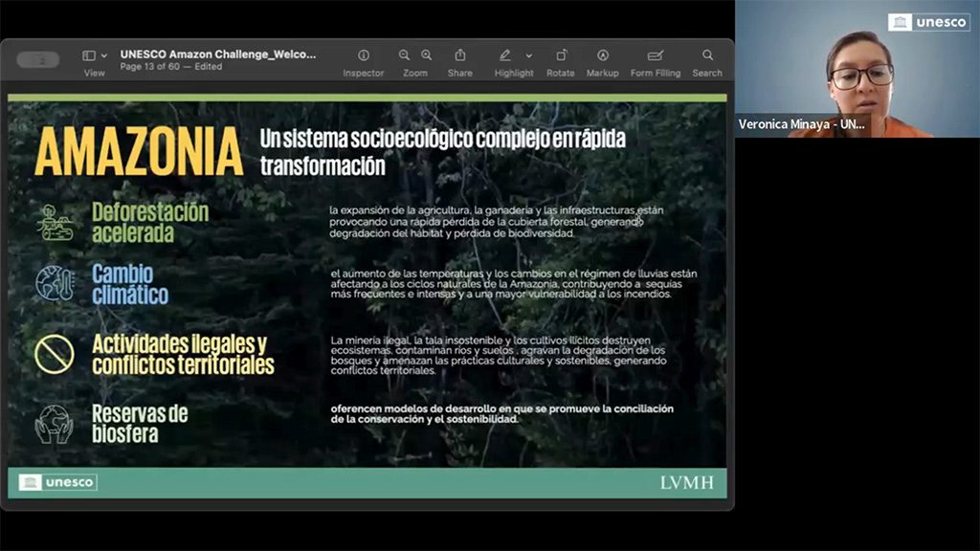Click the LVMH logo on slide footer
The image size is (980, 551).
click(686, 482)
